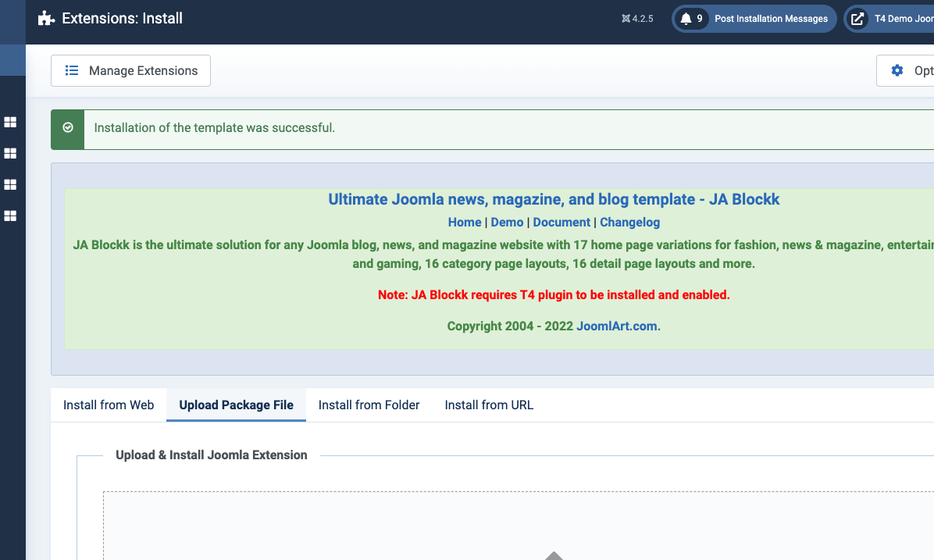Open the Install from Folder tab
Image resolution: width=934 pixels, height=560 pixels.
click(369, 405)
